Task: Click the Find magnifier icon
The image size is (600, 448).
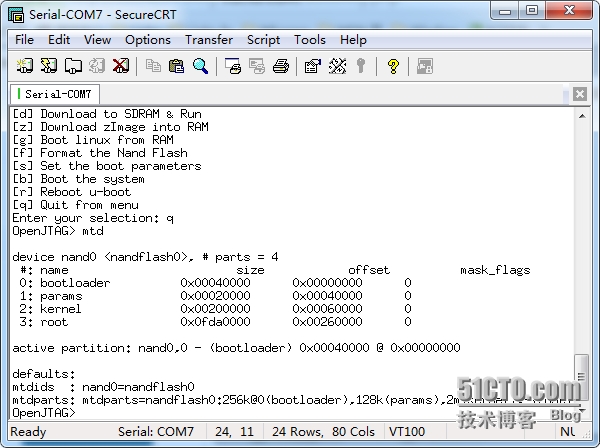Action: click(x=201, y=66)
